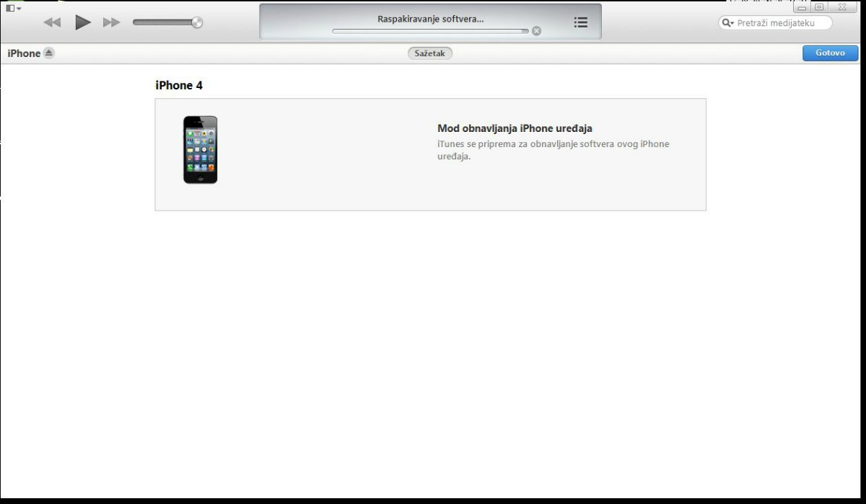Open the Up Next list icon

point(580,22)
